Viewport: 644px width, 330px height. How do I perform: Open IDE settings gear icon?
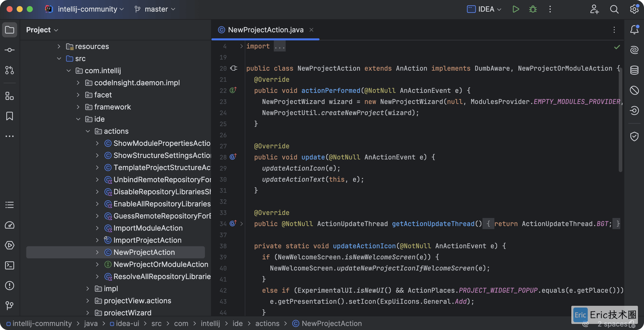pyautogui.click(x=634, y=9)
